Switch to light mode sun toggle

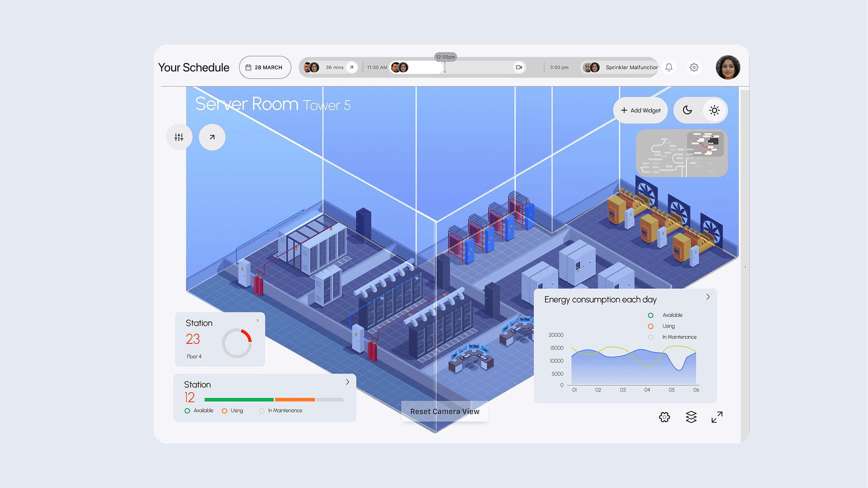click(x=714, y=110)
